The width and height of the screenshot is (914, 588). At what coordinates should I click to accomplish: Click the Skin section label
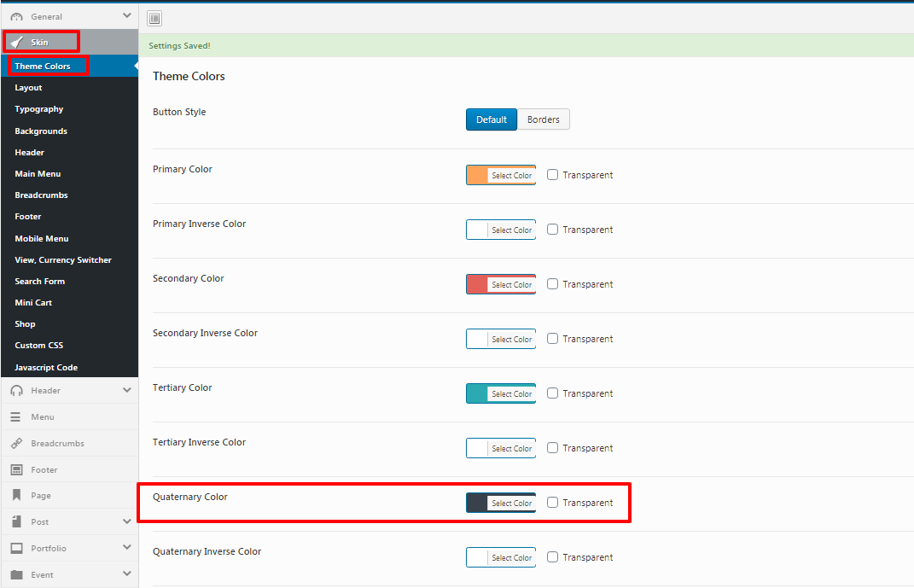tap(39, 42)
